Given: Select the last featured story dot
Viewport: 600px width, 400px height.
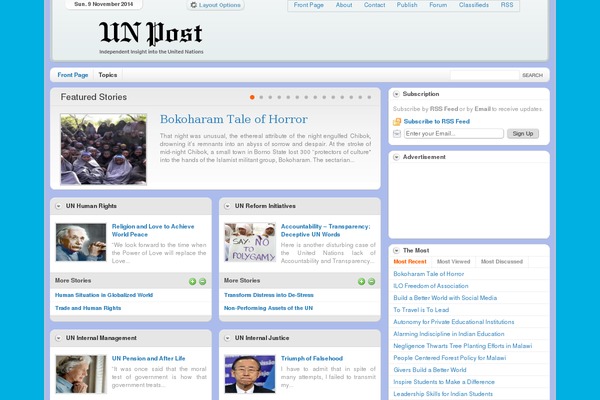Looking at the screenshot, I should click(x=369, y=97).
